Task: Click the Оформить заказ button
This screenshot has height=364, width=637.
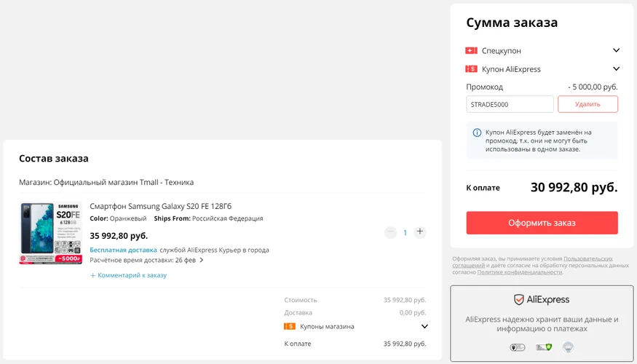Action: tap(542, 223)
